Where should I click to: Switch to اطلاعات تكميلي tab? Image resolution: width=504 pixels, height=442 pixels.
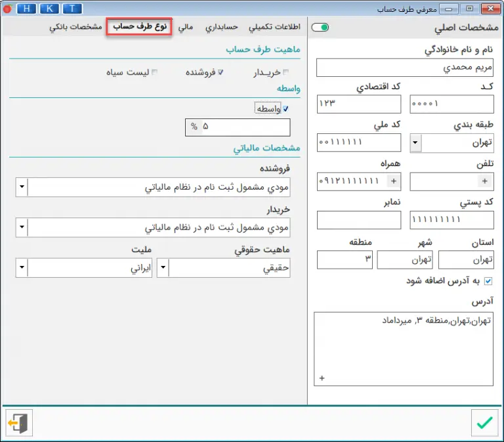click(274, 27)
